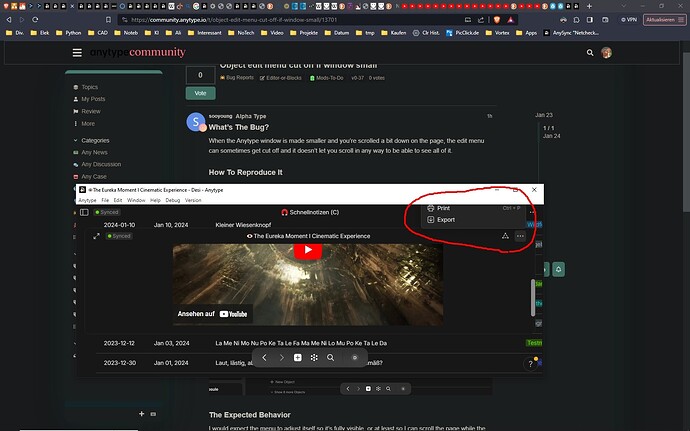
Task: Click the expand arrows icon in Anytype popup
Action: click(x=96, y=236)
